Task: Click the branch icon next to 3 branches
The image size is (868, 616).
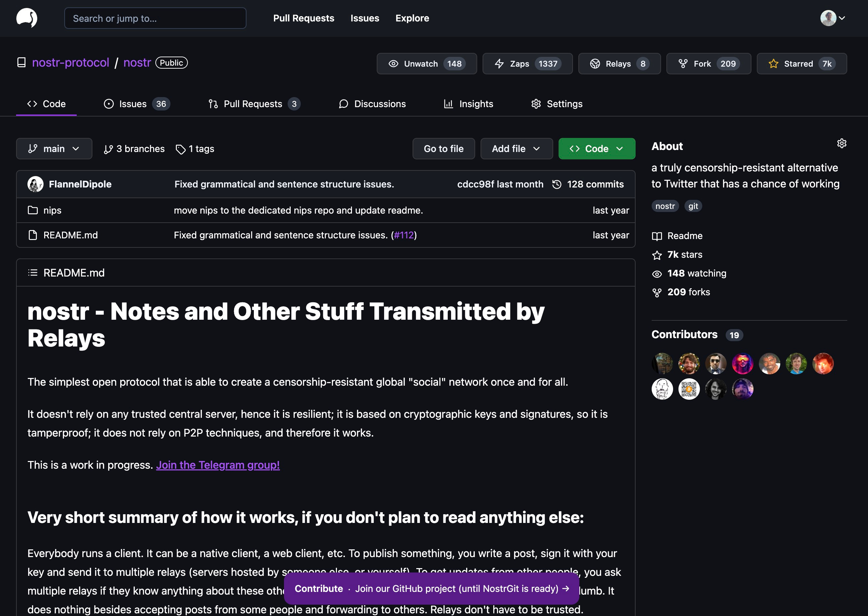Action: tap(108, 148)
